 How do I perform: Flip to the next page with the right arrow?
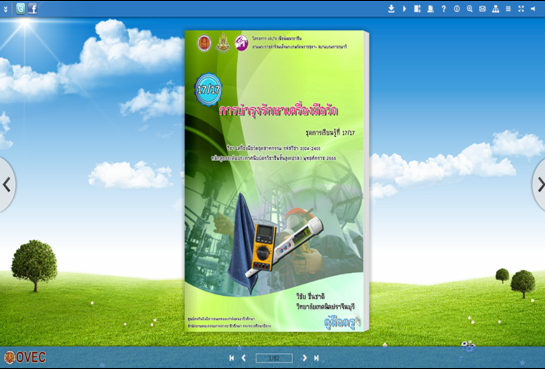point(304,358)
